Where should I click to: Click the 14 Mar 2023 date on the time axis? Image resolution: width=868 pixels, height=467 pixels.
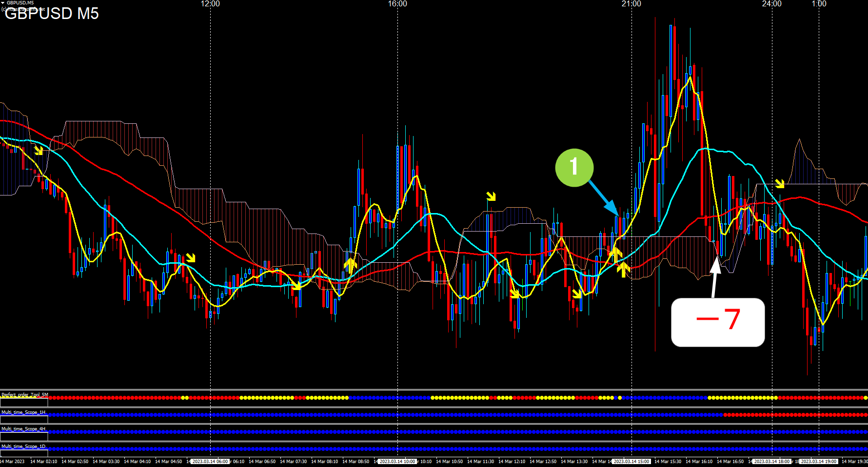(12, 462)
